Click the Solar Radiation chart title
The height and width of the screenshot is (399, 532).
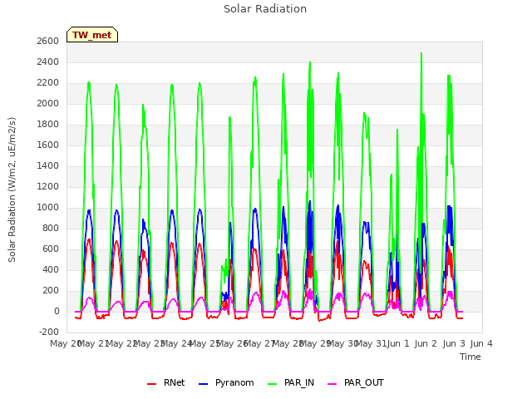tap(265, 9)
